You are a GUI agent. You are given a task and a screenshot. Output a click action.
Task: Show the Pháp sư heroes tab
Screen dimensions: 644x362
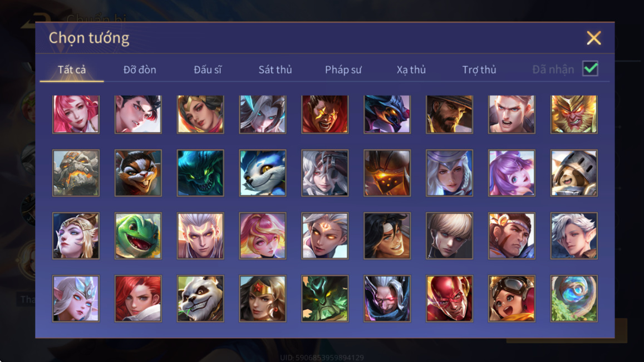343,70
